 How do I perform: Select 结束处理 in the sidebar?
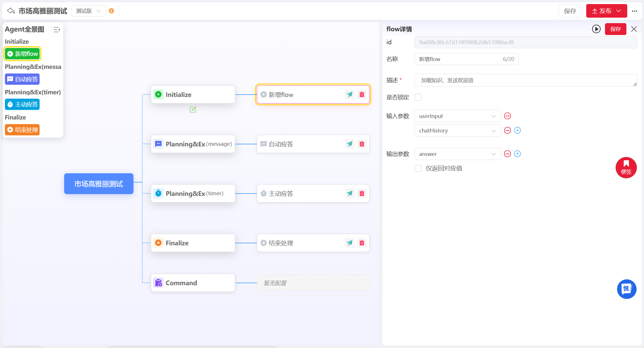click(22, 130)
